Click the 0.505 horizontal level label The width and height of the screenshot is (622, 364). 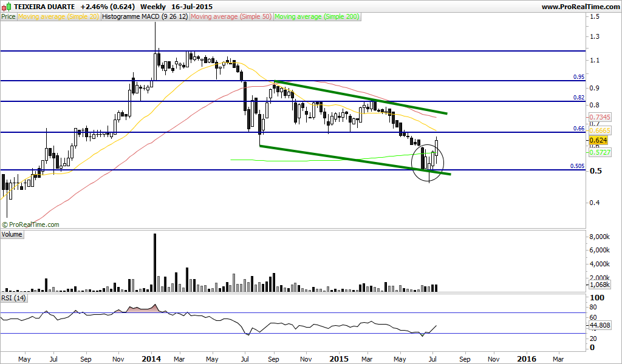[x=577, y=166]
